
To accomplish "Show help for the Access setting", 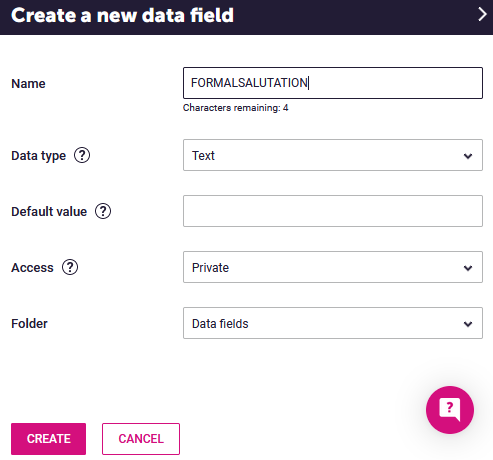I will click(70, 267).
